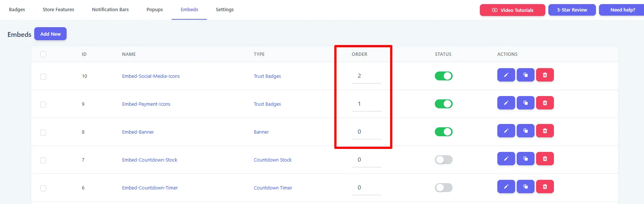Click the NAME column header
The height and width of the screenshot is (204, 644).
click(129, 54)
